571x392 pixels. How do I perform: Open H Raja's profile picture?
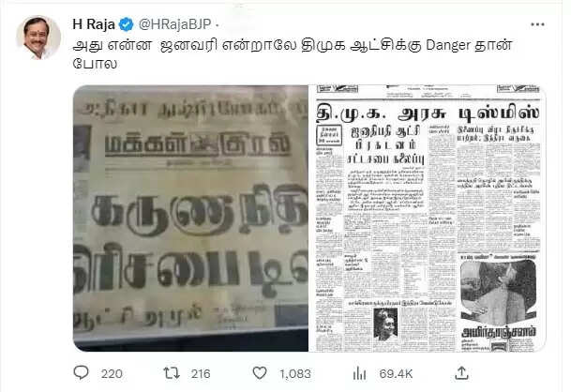pyautogui.click(x=38, y=38)
